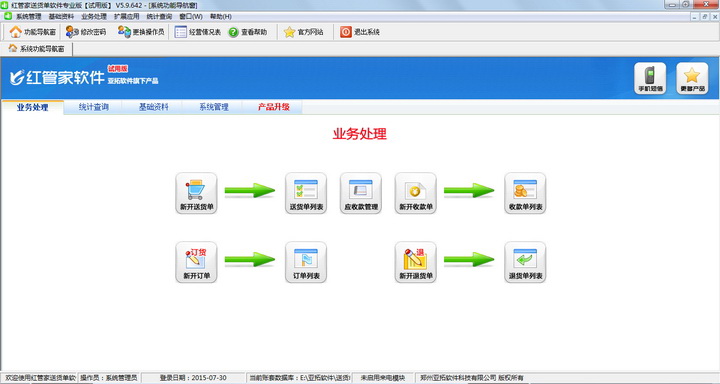
Task: Open 收款单列表 coins icon
Action: (525, 193)
